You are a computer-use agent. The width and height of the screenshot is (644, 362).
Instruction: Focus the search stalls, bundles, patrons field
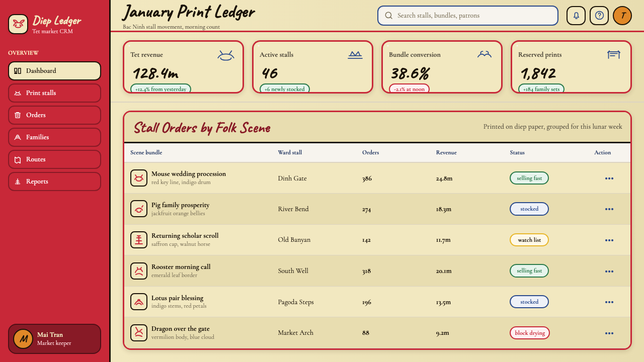coord(468,16)
